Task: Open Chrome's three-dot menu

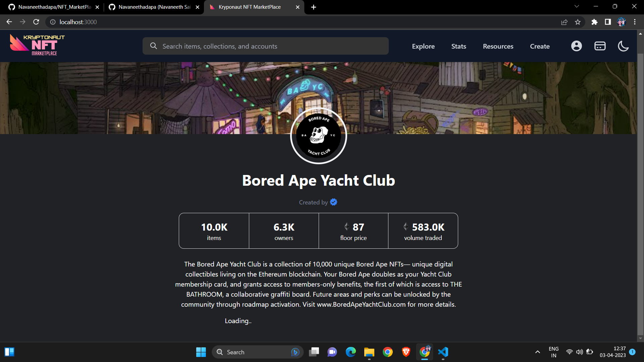Action: pyautogui.click(x=635, y=22)
